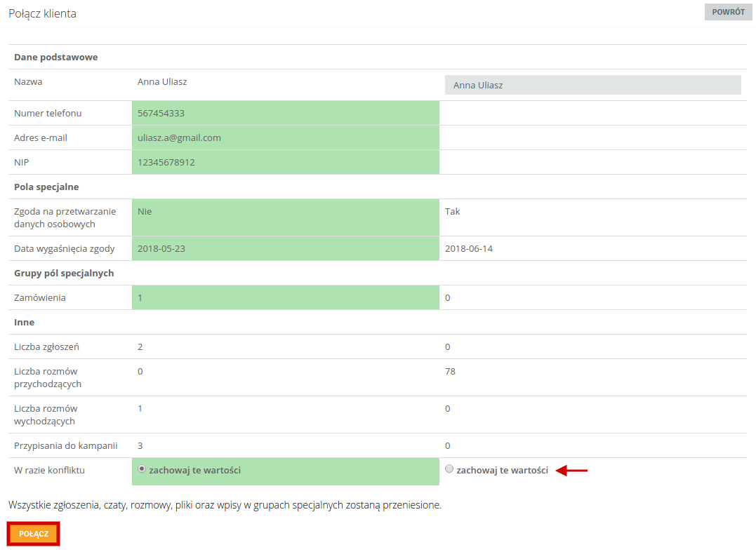Click the 'NIP' label
Image resolution: width=756 pixels, height=552 pixels.
click(21, 162)
